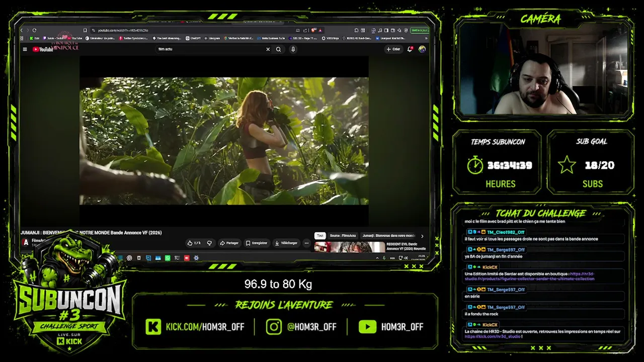The width and height of the screenshot is (644, 362).
Task: Click the Partager share button
Action: coord(229,243)
